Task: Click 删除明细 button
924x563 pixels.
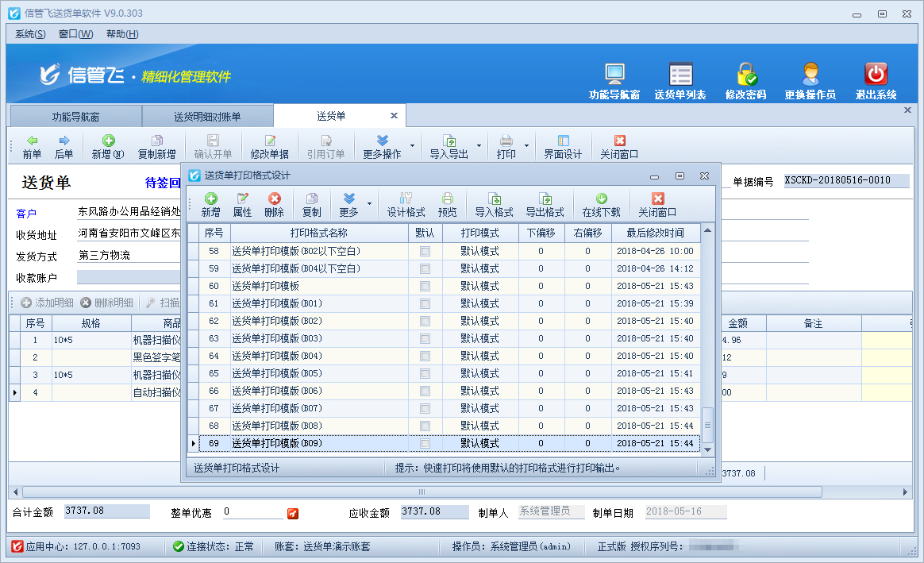Action: click(106, 303)
